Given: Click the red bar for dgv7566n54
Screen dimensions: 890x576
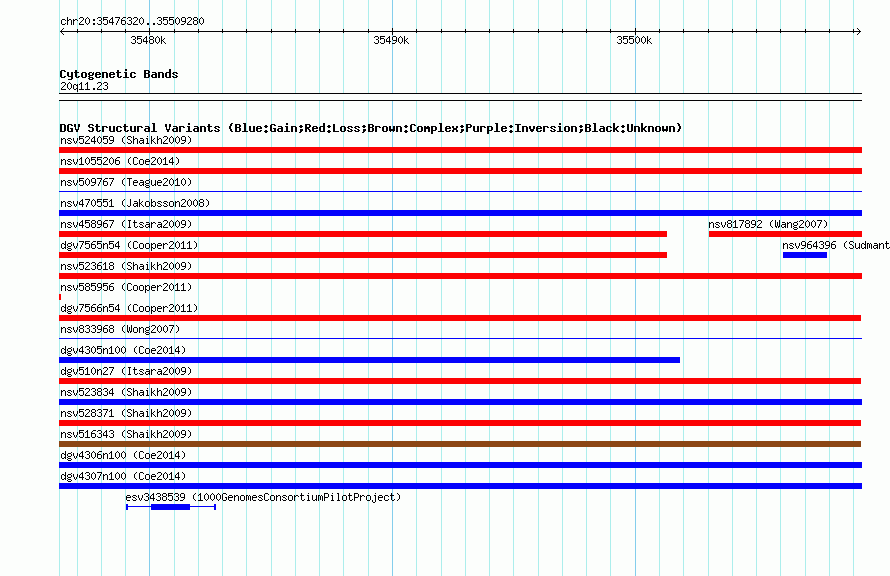Looking at the screenshot, I should pos(460,318).
